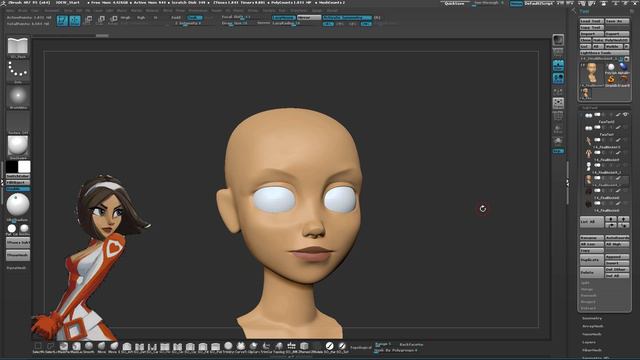This screenshot has width=640, height=360.
Task: Adjust the Draw Size slider
Action: [x=235, y=23]
